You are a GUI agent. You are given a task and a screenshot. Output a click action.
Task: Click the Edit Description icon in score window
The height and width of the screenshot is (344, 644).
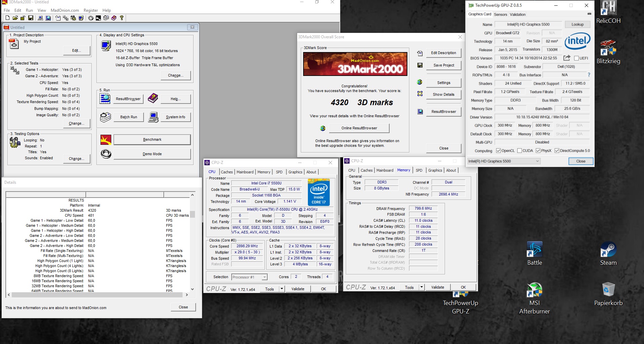click(420, 53)
